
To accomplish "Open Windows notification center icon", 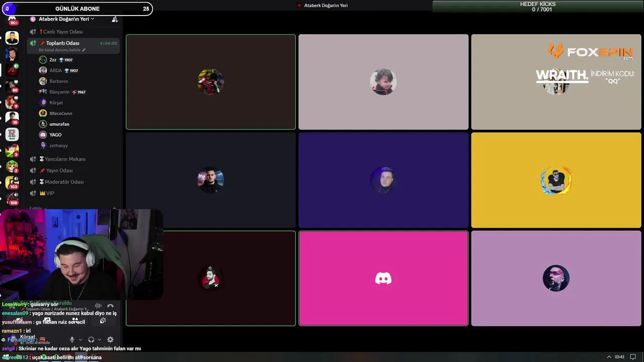I will [633, 357].
